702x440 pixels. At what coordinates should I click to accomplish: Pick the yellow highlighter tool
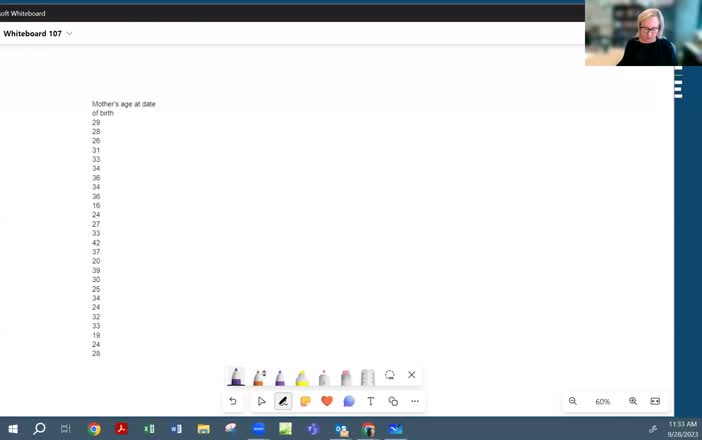tap(302, 377)
